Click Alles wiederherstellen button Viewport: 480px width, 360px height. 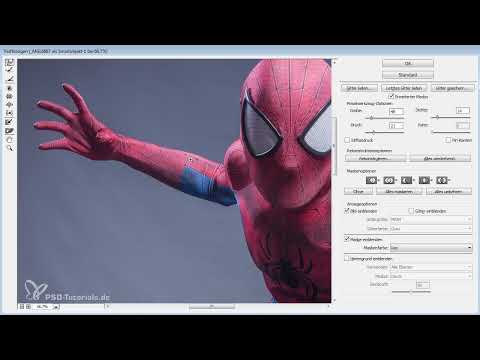440,158
